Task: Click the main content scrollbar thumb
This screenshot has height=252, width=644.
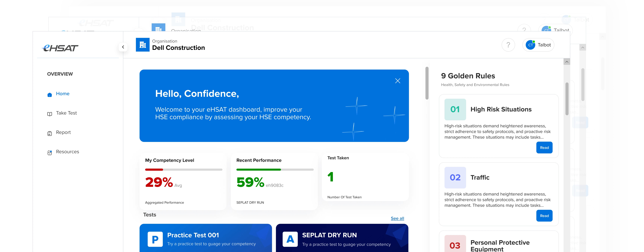Action: click(x=427, y=83)
